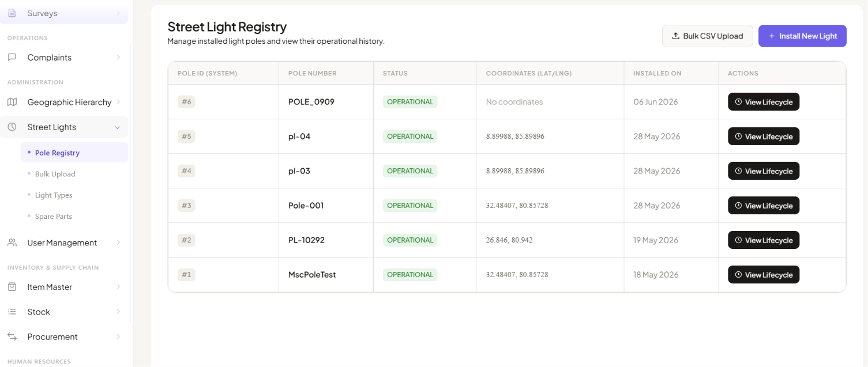Click the Geographic Hierarchy map icon

click(x=12, y=102)
